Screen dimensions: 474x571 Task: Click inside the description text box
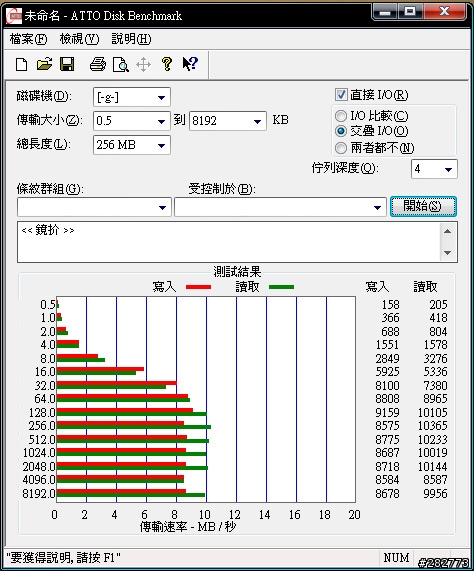(x=228, y=242)
